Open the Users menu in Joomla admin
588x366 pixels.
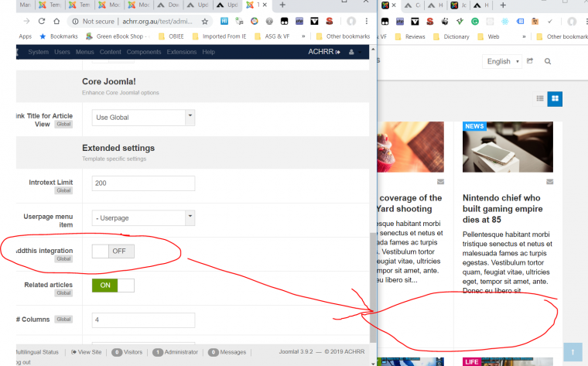(62, 52)
